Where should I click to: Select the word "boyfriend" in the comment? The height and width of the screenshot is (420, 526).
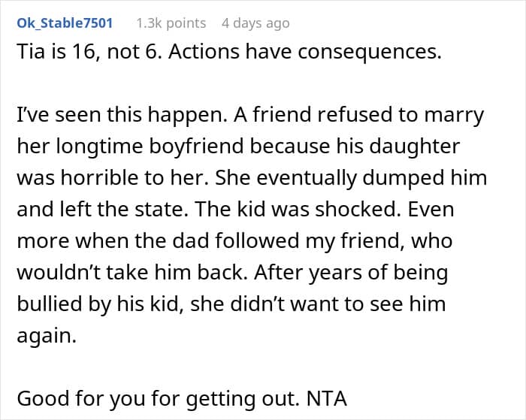click(x=196, y=147)
